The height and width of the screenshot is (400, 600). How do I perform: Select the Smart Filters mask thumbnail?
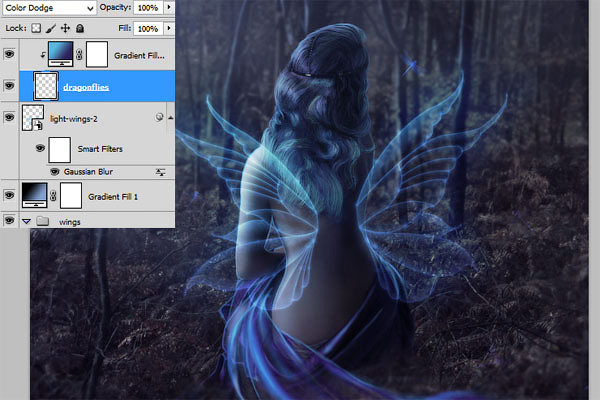[59, 150]
